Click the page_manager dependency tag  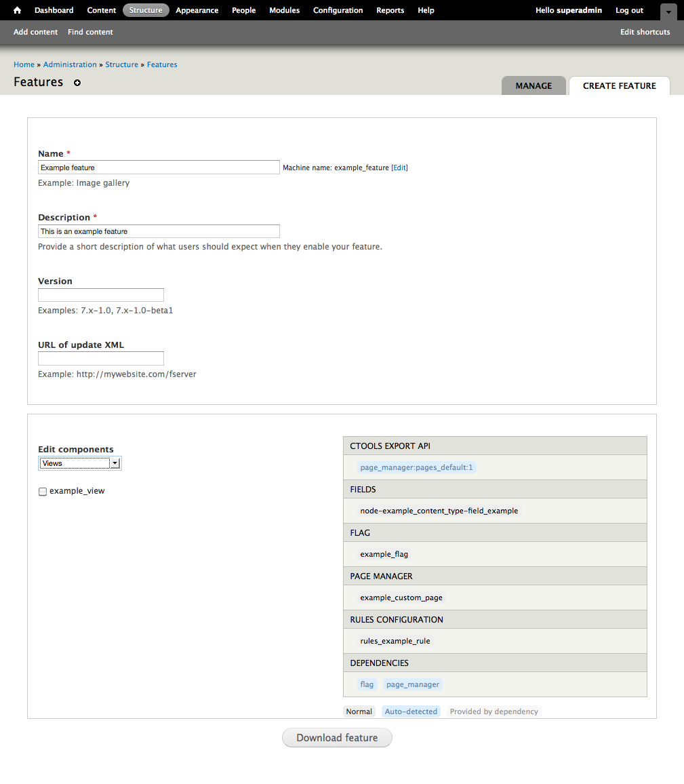click(x=413, y=684)
